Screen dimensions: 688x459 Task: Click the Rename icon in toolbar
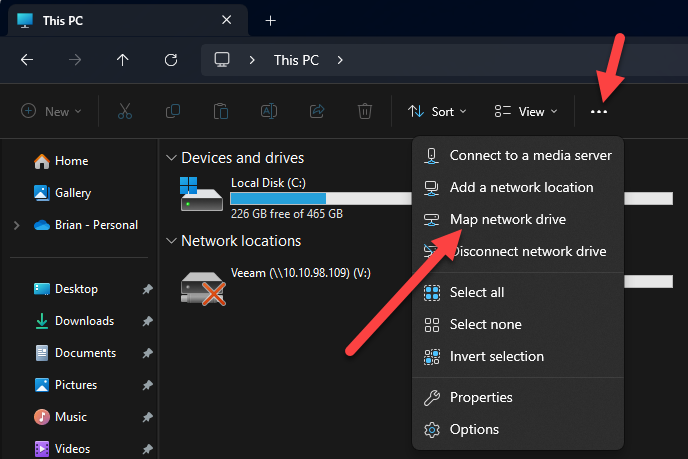coord(269,112)
